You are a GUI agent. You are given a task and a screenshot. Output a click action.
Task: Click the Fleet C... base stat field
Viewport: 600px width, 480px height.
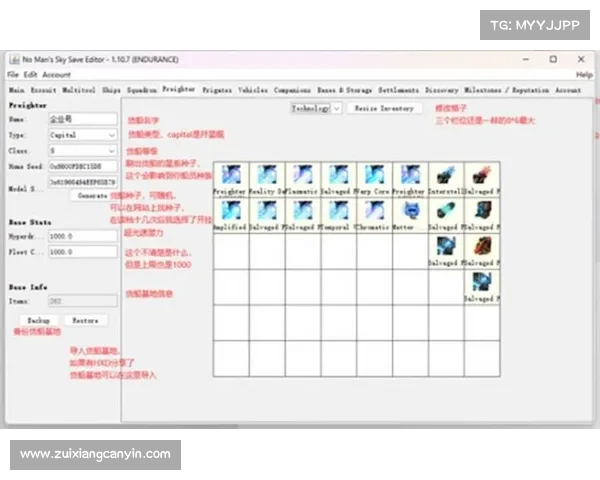83,252
